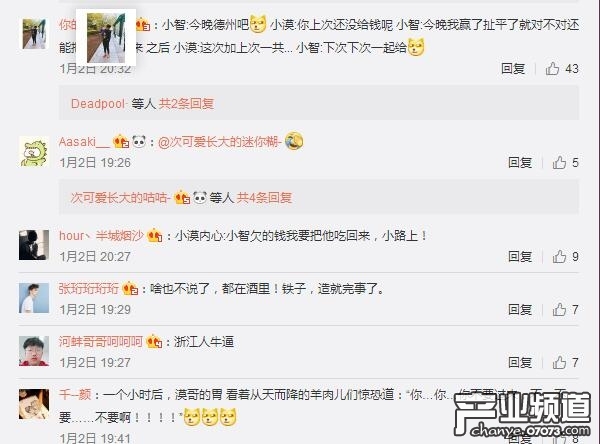
Task: Reply to the comment posted at 20:32
Action: (513, 69)
